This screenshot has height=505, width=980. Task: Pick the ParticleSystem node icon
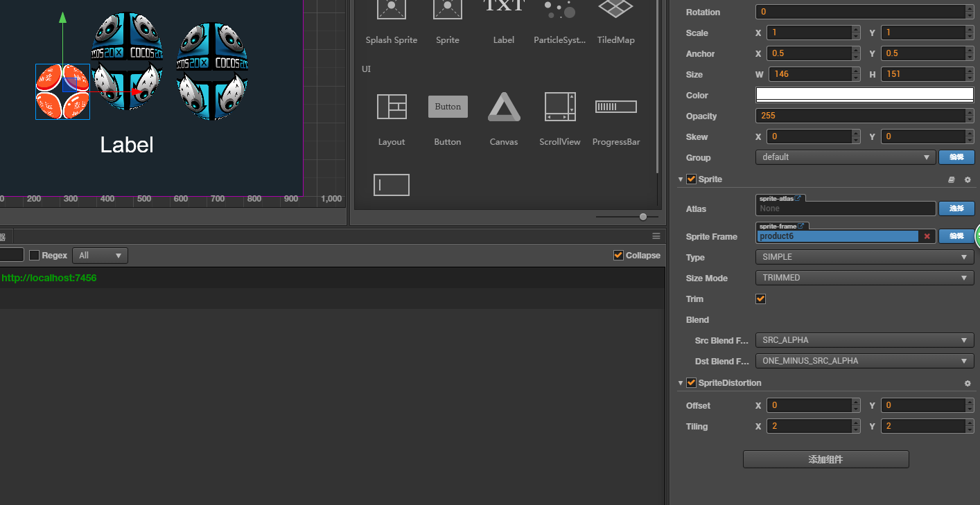click(x=559, y=10)
